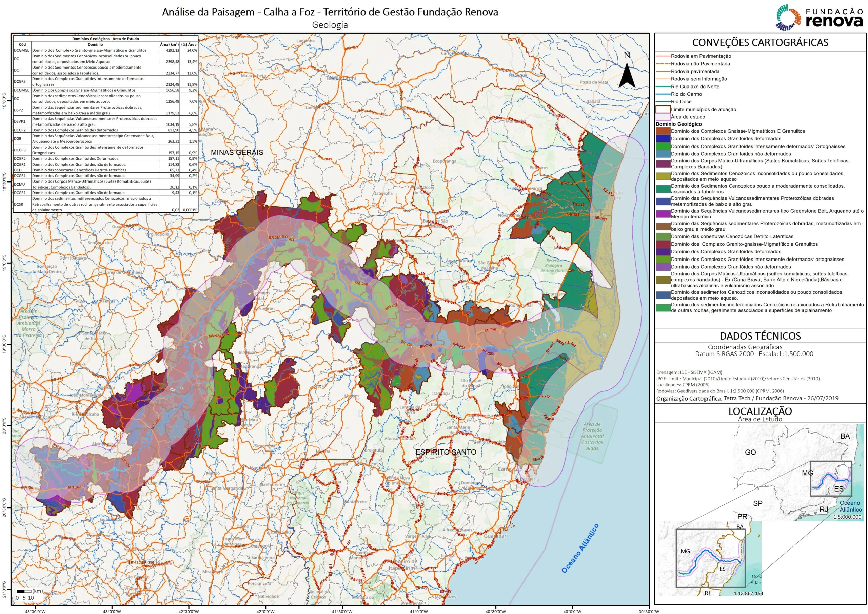Click the Área de estudo legend symbol

pyautogui.click(x=663, y=117)
